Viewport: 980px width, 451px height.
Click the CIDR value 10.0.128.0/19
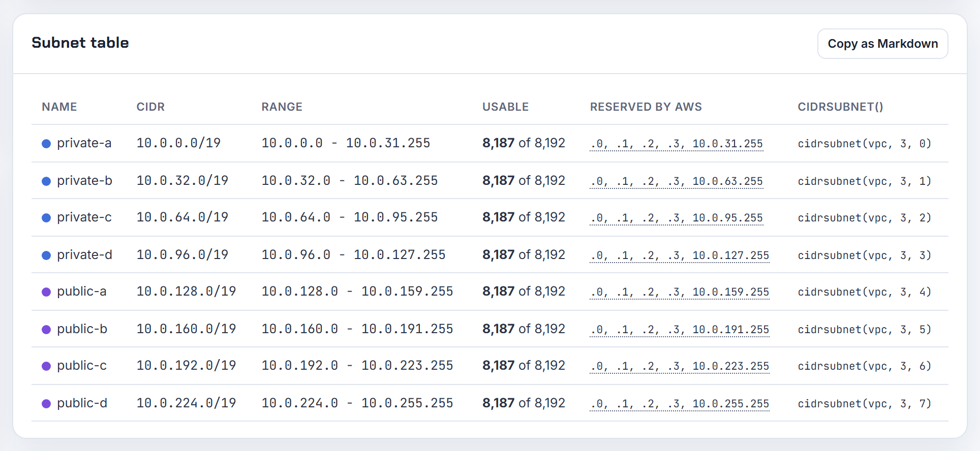[x=186, y=292]
